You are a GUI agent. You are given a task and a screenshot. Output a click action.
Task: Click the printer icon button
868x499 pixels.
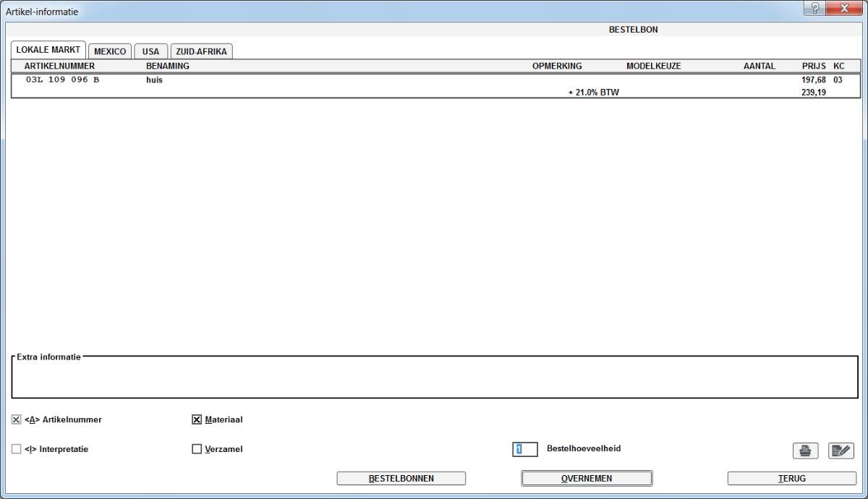click(x=805, y=451)
